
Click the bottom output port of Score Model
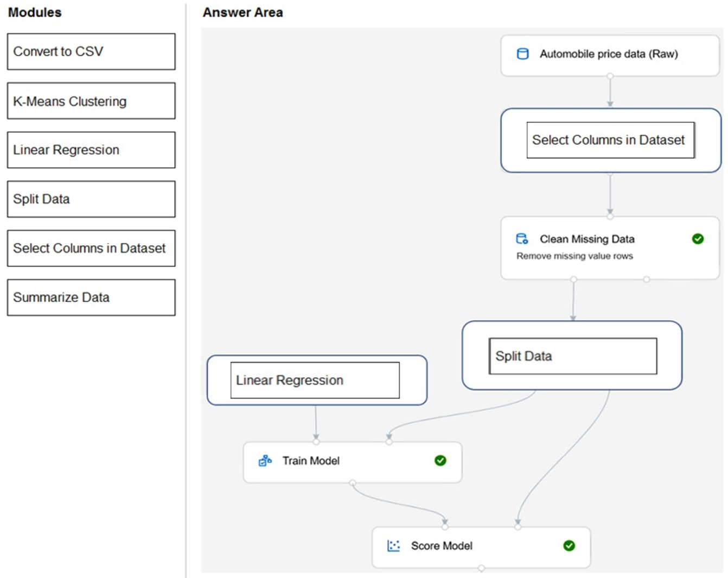[x=481, y=568]
